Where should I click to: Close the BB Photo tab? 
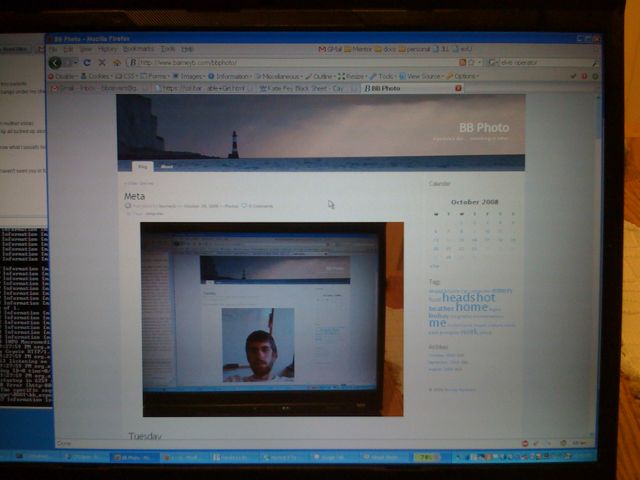pyautogui.click(x=458, y=88)
